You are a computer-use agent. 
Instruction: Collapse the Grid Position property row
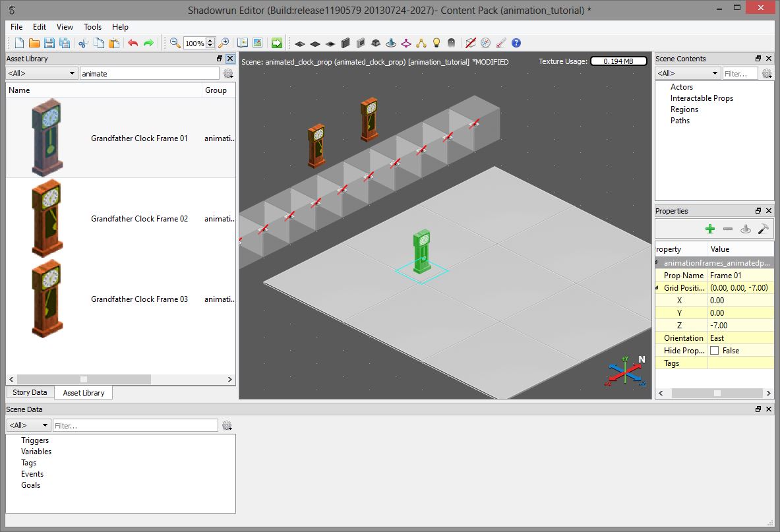657,288
